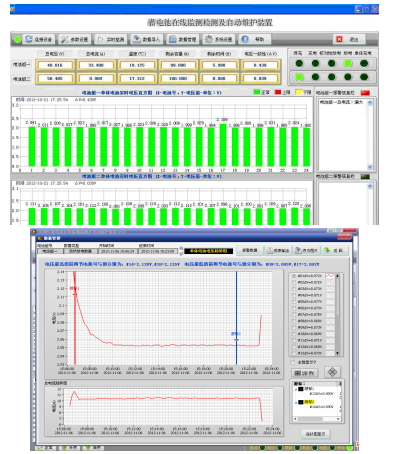Click the four-way cursor mover diamond icon

[x=332, y=372]
